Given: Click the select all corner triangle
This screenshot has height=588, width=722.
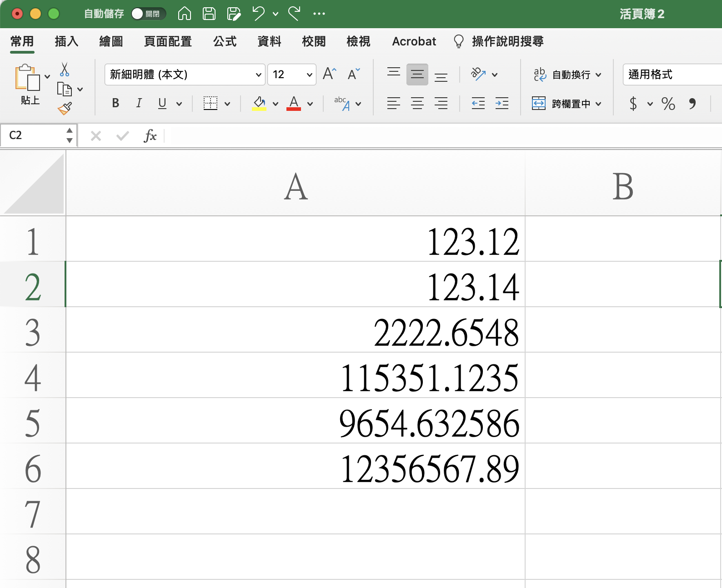Looking at the screenshot, I should tap(34, 184).
